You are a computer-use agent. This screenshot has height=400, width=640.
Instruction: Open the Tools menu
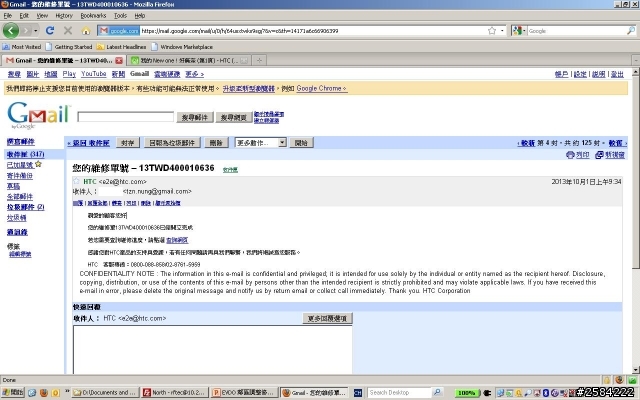pos(120,16)
